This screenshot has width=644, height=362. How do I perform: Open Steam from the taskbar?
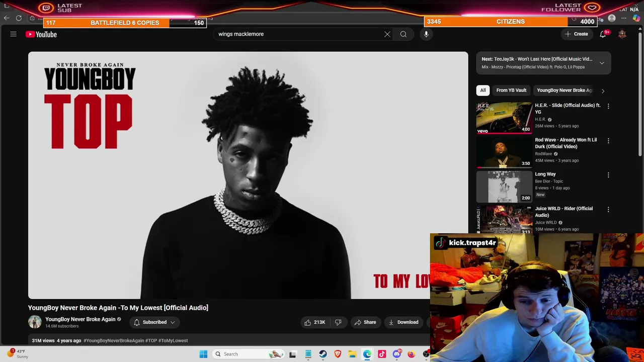coord(323,354)
